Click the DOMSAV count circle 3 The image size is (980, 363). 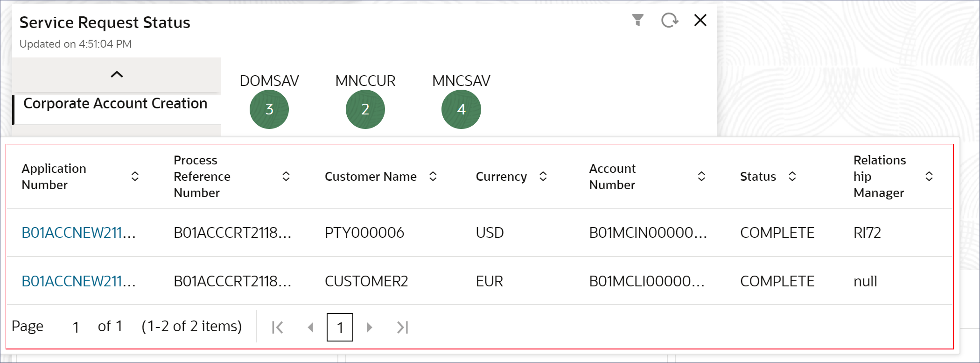click(x=269, y=109)
